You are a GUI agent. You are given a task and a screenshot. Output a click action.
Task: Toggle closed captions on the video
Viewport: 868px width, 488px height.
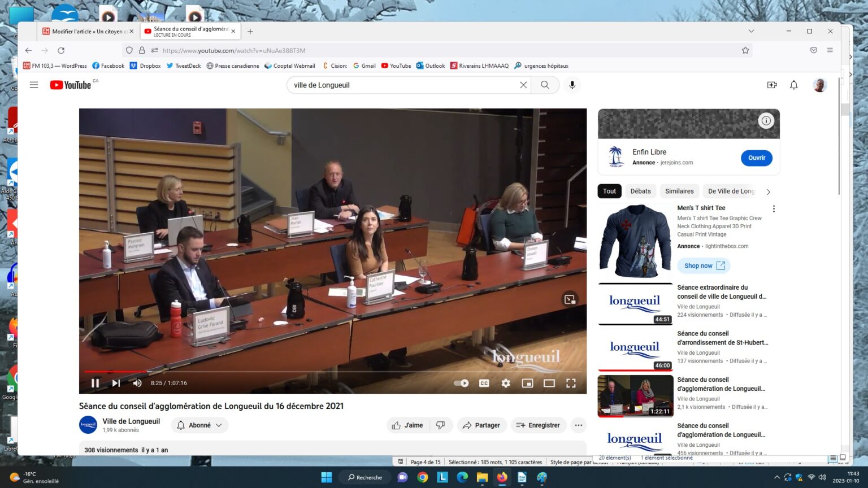pyautogui.click(x=484, y=383)
